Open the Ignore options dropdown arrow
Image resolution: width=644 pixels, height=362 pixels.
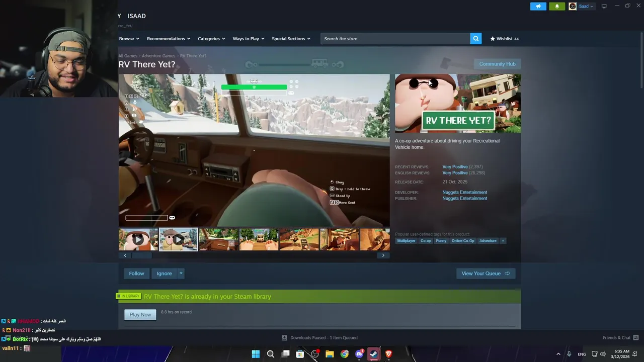point(181,274)
